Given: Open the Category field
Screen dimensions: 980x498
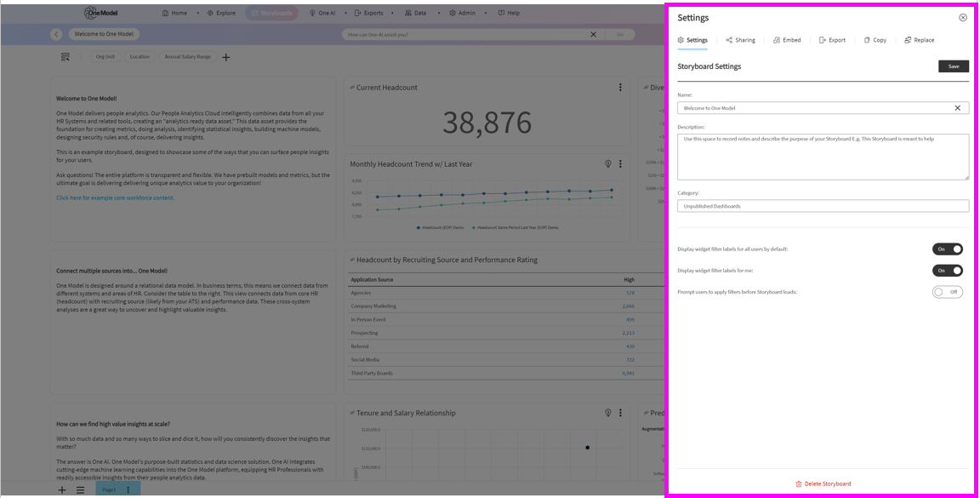Looking at the screenshot, I should click(823, 206).
